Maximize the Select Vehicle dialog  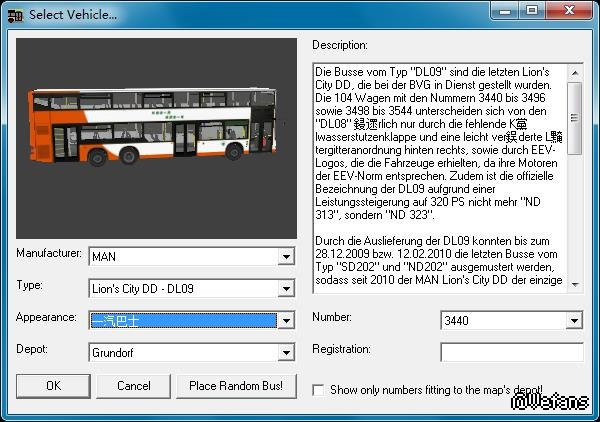532,11
